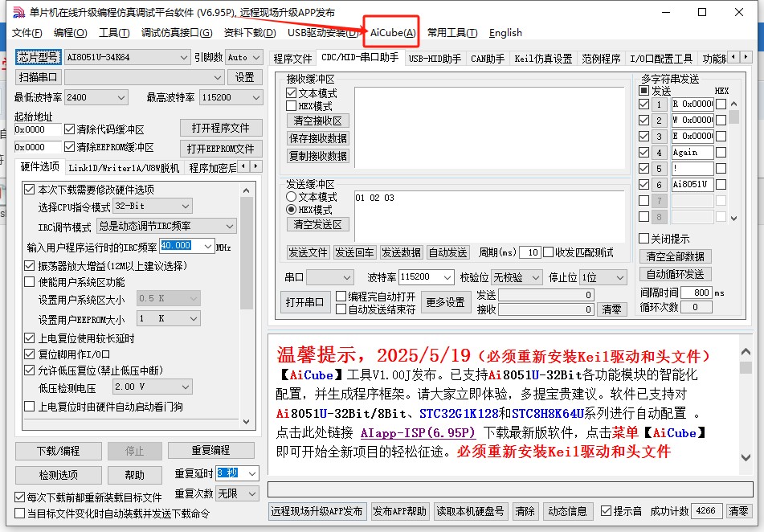The height and width of the screenshot is (532, 764).
Task: Enable 使能用户系统区功能 checkbox
Action: click(30, 282)
